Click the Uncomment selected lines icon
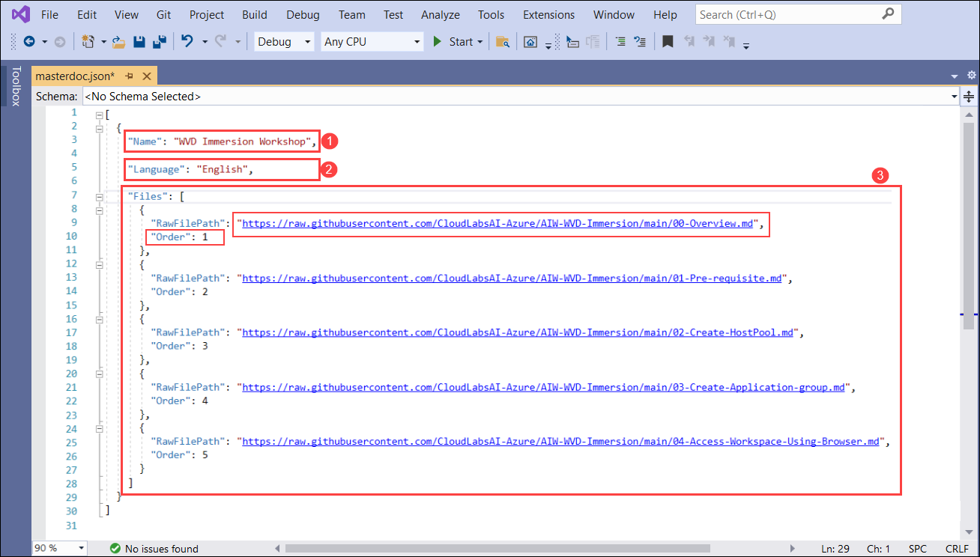Image resolution: width=980 pixels, height=557 pixels. coord(640,42)
